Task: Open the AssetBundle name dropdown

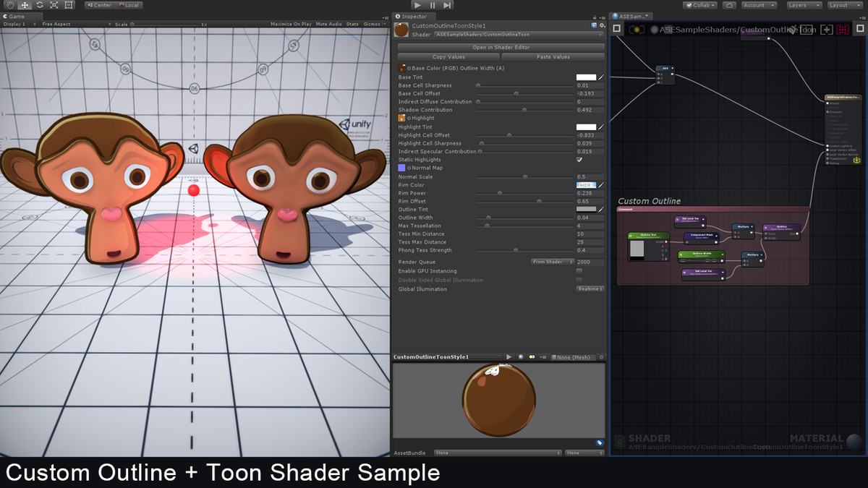Action: point(498,453)
